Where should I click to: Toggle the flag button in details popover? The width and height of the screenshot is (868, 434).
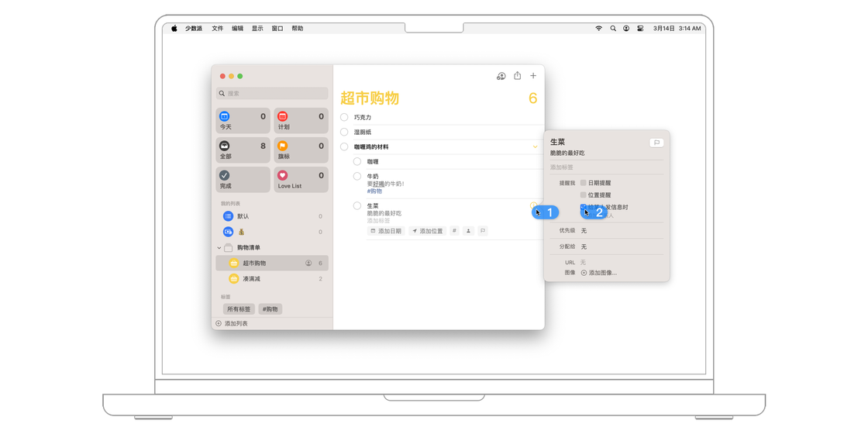[656, 143]
